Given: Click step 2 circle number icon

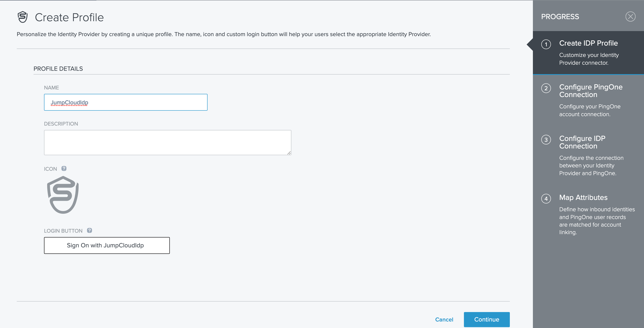Looking at the screenshot, I should [x=546, y=88].
